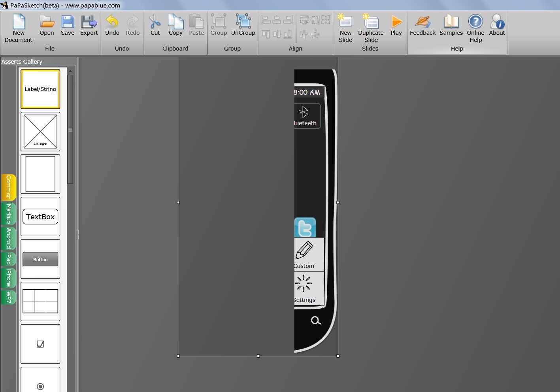Save the current sketch
This screenshot has width=560, height=392.
[x=68, y=25]
